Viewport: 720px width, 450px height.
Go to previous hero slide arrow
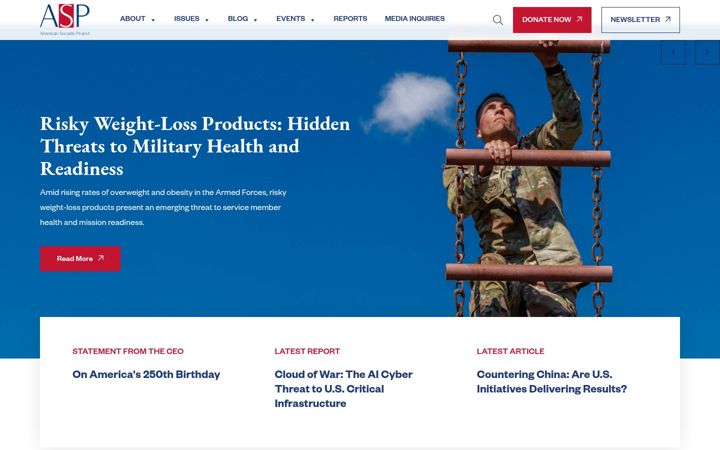[673, 52]
